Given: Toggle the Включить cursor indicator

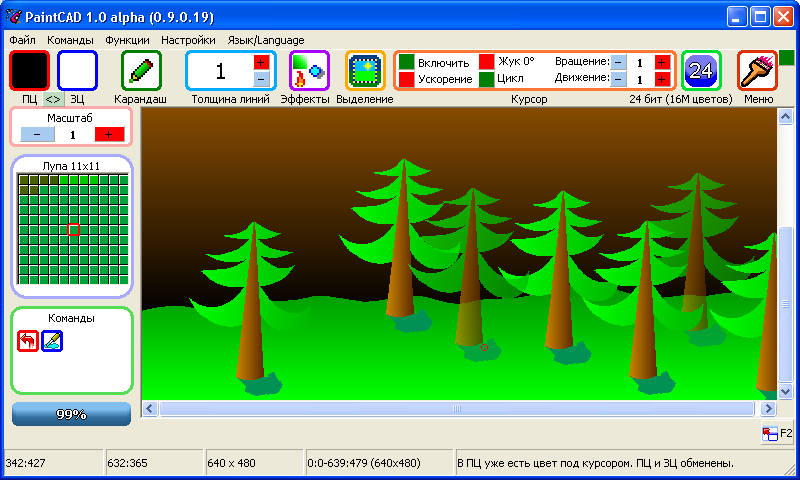Looking at the screenshot, I should tap(406, 62).
